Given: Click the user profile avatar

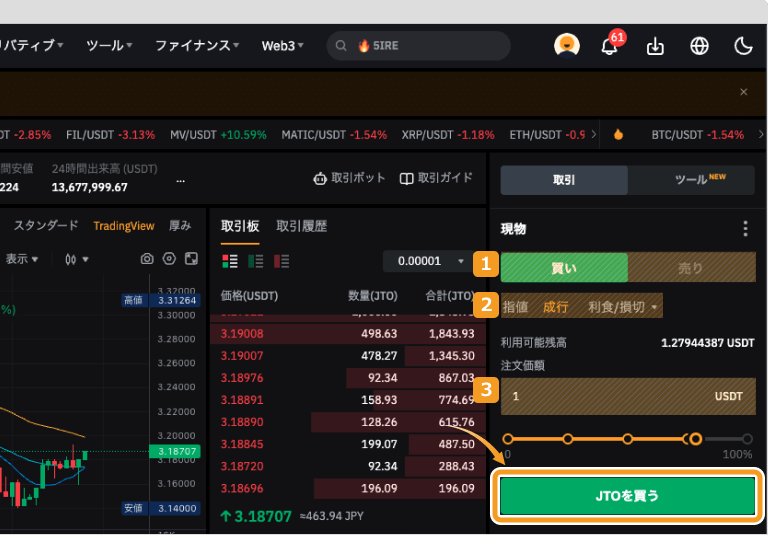Looking at the screenshot, I should pos(567,46).
